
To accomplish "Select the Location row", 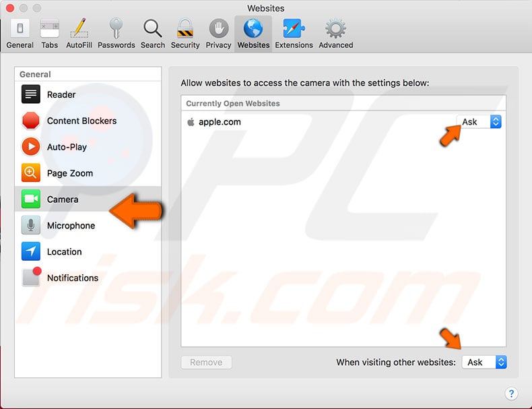I will tap(88, 251).
